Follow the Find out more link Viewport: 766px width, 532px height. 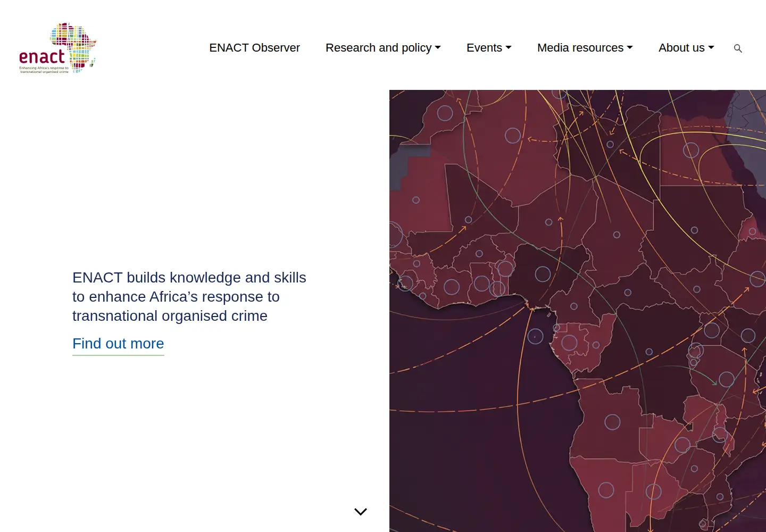tap(118, 344)
